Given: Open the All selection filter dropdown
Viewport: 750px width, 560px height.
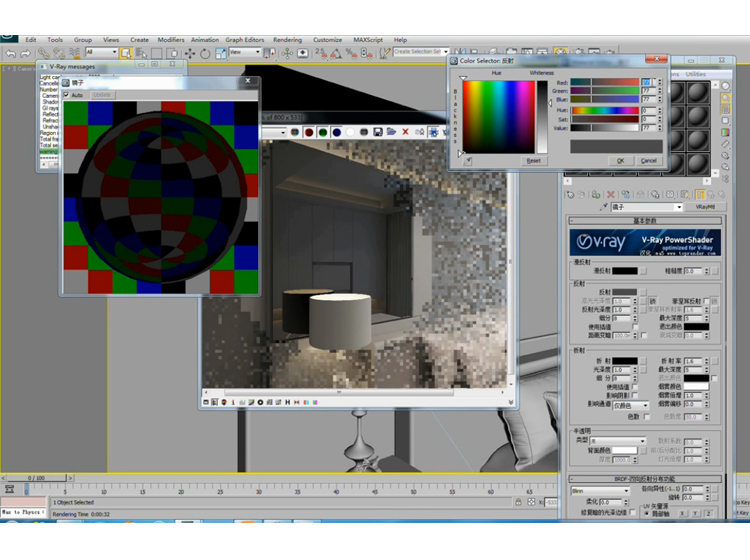Looking at the screenshot, I should [101, 52].
